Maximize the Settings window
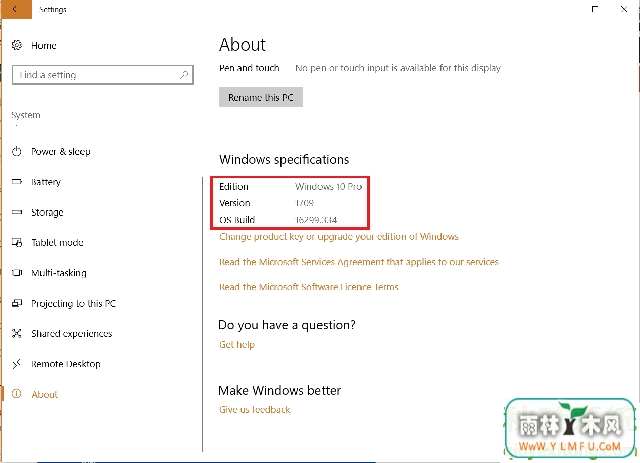Image resolution: width=640 pixels, height=463 pixels. (x=595, y=9)
